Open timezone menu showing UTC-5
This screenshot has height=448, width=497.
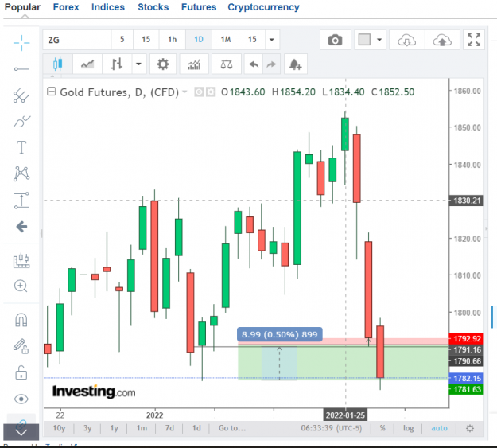(332, 428)
